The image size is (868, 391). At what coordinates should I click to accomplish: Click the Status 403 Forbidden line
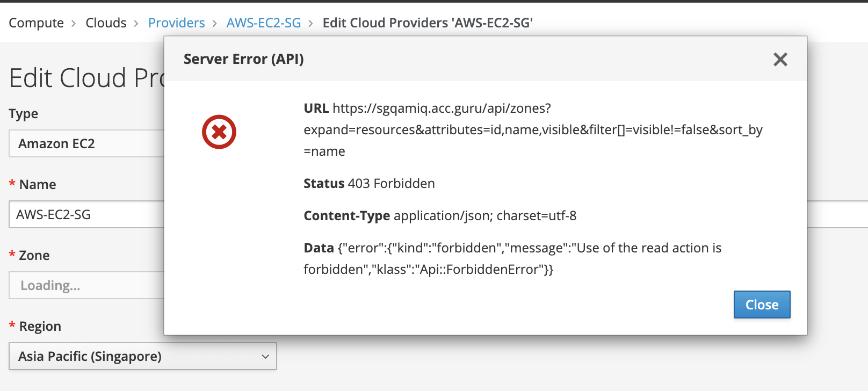pos(369,184)
